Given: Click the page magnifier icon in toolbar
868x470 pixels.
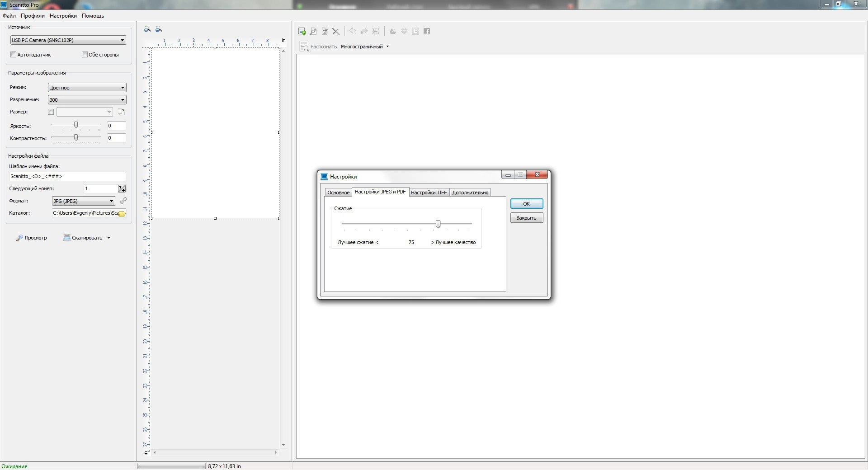Looking at the screenshot, I should [x=313, y=31].
